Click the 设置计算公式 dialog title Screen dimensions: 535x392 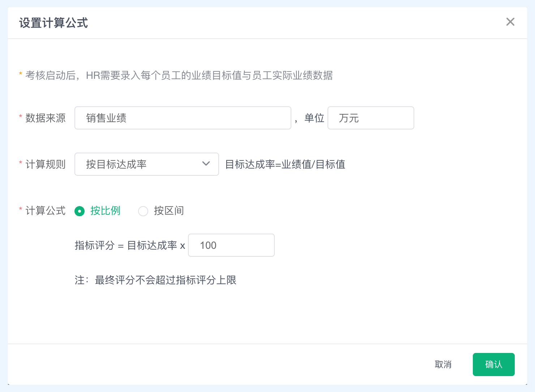pos(54,23)
